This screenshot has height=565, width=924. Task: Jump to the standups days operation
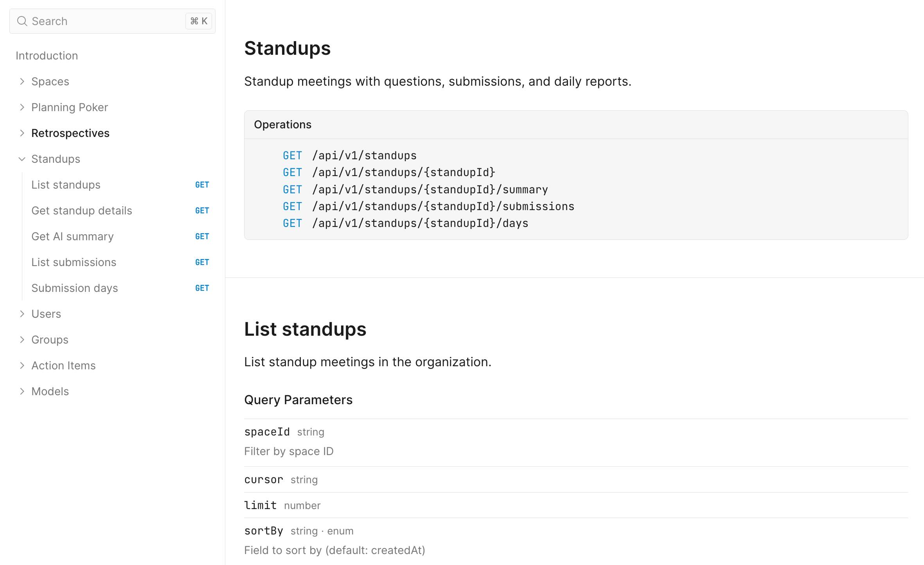coord(420,223)
